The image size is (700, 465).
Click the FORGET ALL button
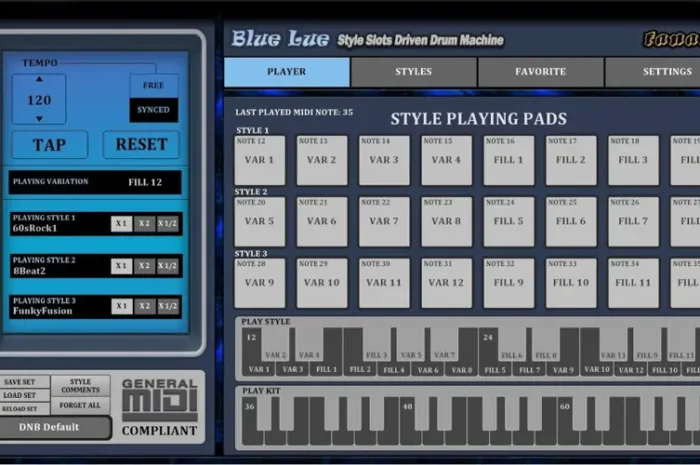pos(80,406)
